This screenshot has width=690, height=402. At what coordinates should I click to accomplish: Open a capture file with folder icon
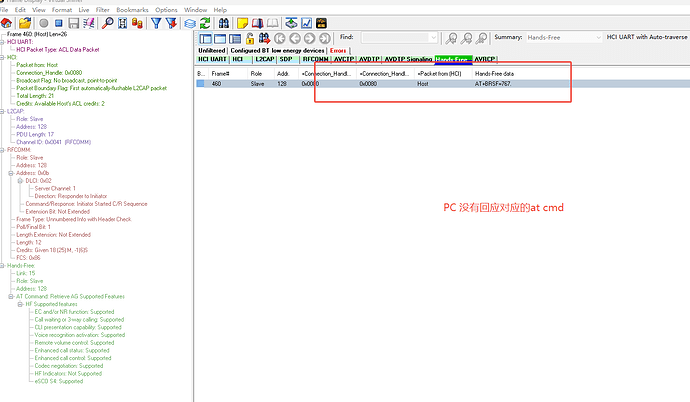pyautogui.click(x=25, y=23)
